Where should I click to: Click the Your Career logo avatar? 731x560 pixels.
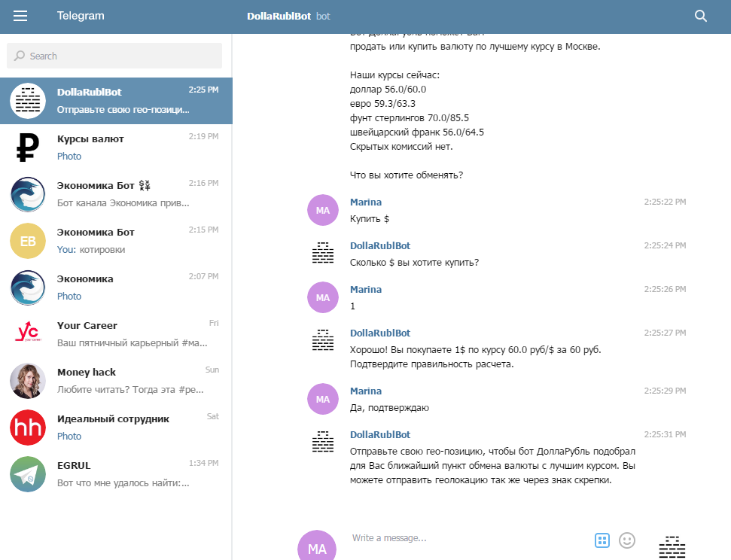pyautogui.click(x=28, y=333)
